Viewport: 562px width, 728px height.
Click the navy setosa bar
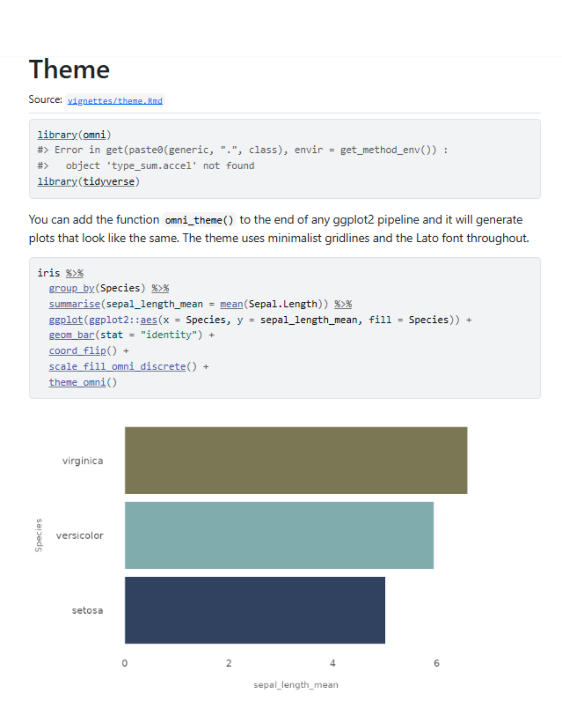255,610
